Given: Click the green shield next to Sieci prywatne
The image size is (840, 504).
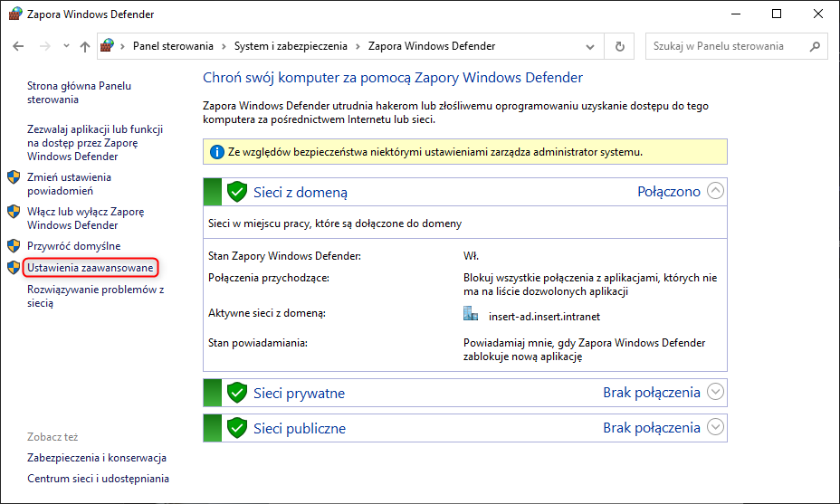Looking at the screenshot, I should 237,393.
